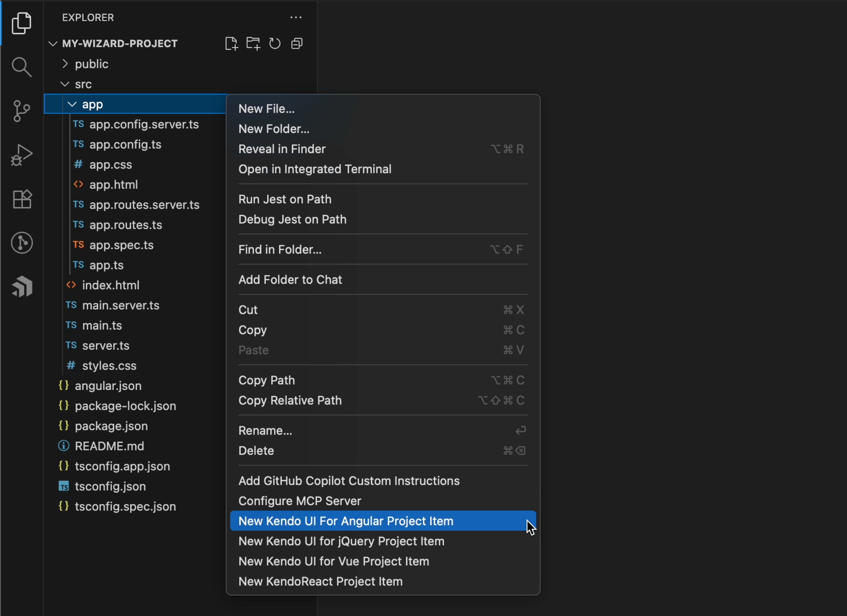Viewport: 847px width, 616px height.
Task: Choose Open in Integrated Terminal
Action: pos(315,169)
